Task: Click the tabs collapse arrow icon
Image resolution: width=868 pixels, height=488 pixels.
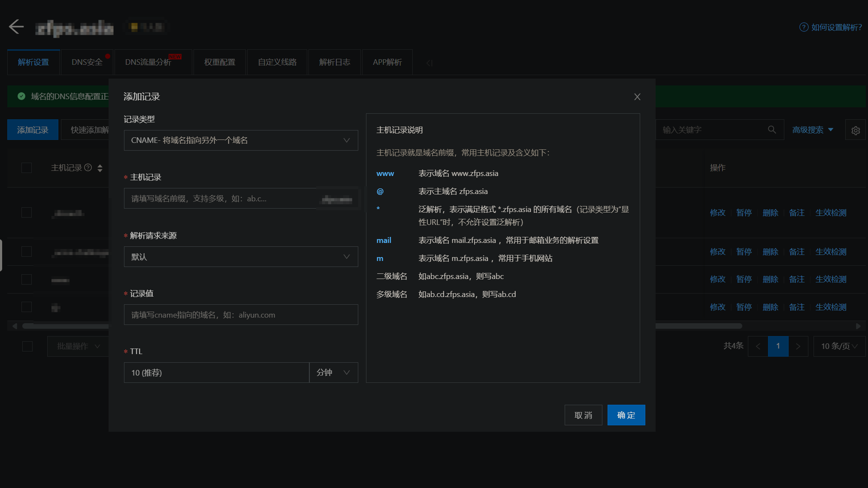Action: [429, 63]
